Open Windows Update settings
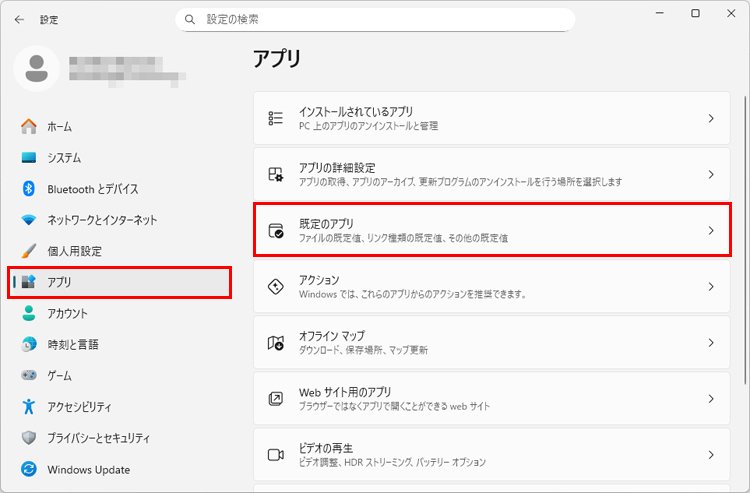 [x=120, y=469]
